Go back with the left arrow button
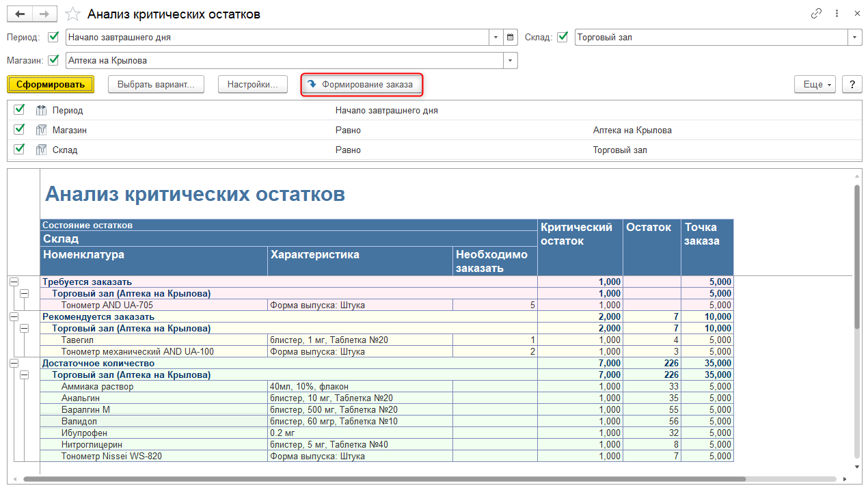 click(19, 14)
